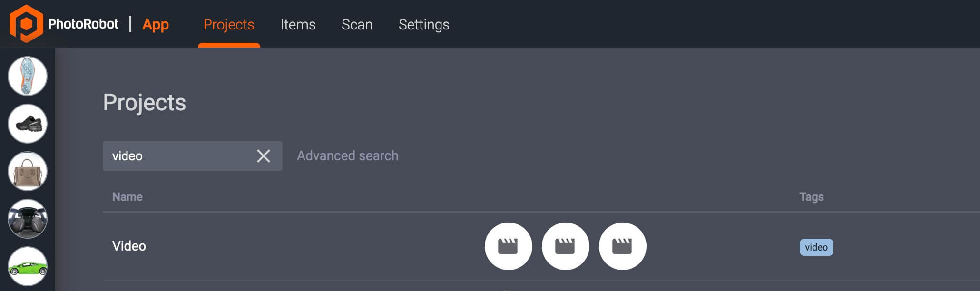The image size is (980, 291).
Task: Sort projects by Name column
Action: pos(127,196)
